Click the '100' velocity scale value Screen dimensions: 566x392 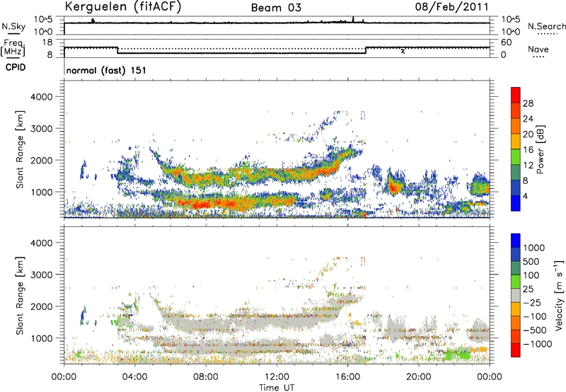click(531, 275)
